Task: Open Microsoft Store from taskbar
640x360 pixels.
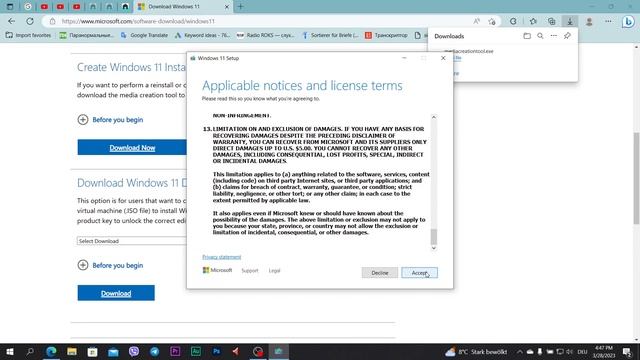Action: (x=93, y=351)
